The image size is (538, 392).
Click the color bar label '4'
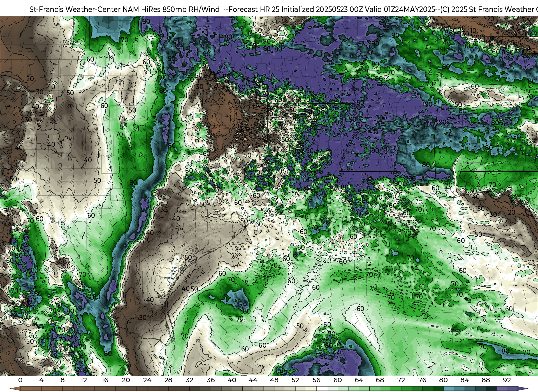click(41, 380)
